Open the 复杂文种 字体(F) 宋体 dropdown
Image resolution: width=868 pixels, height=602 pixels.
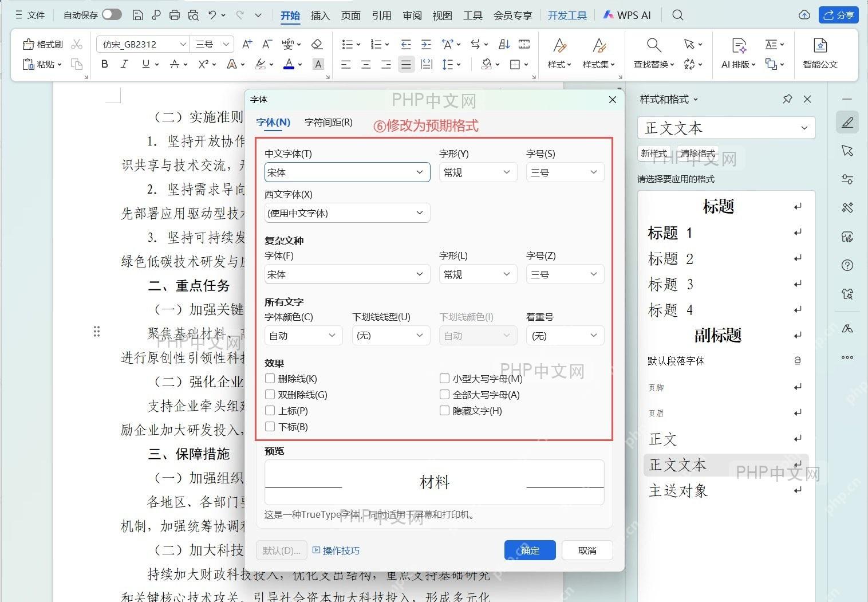[347, 274]
